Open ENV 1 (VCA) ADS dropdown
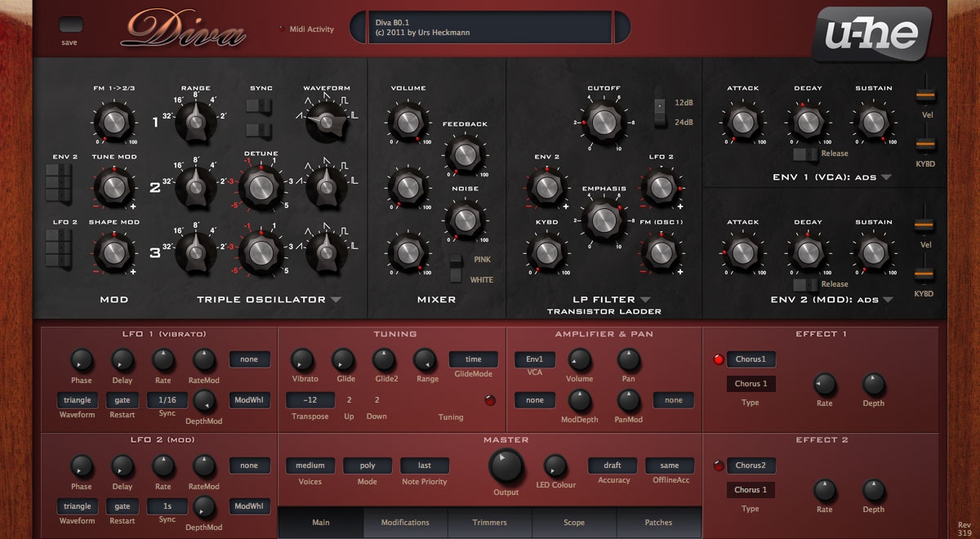The width and height of the screenshot is (980, 539). pos(886,177)
